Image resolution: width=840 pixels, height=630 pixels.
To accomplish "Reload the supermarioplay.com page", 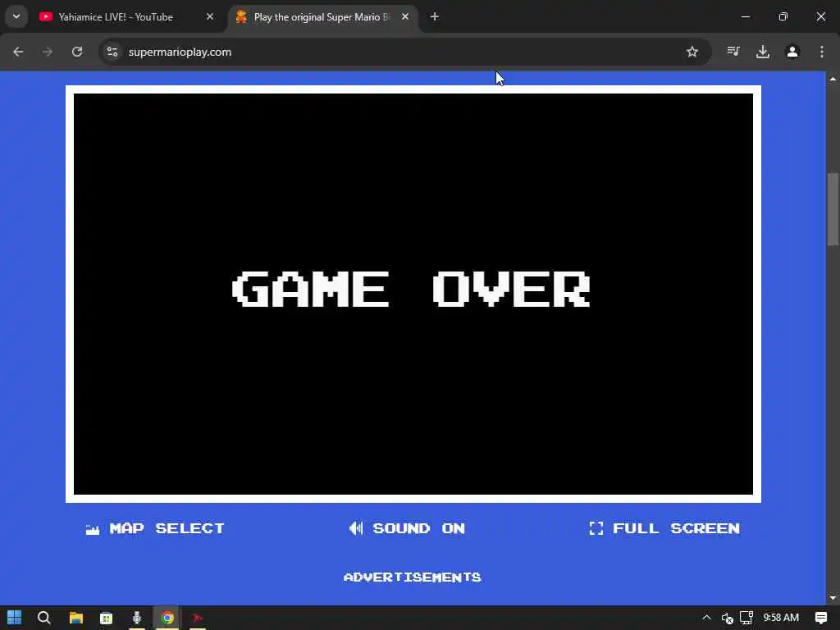I will (77, 52).
